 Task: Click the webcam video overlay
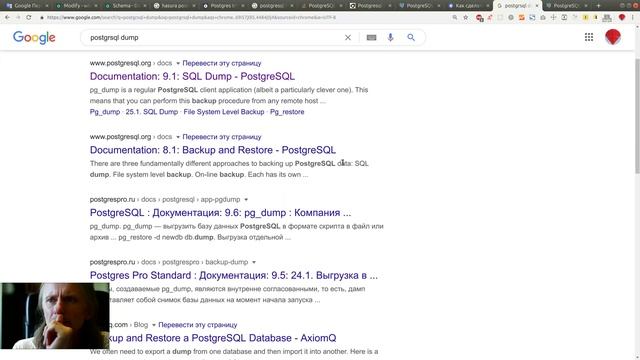tap(55, 316)
